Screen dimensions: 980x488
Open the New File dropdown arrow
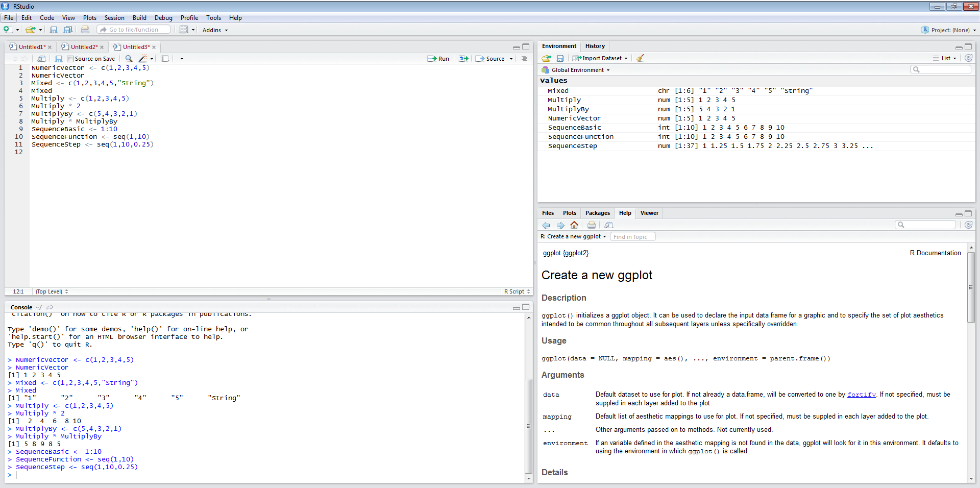[x=17, y=30]
